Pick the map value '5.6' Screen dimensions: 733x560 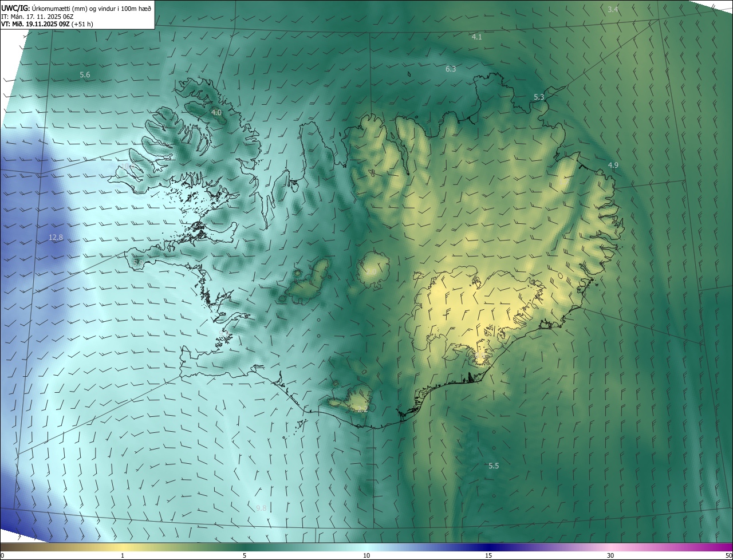[x=85, y=74]
